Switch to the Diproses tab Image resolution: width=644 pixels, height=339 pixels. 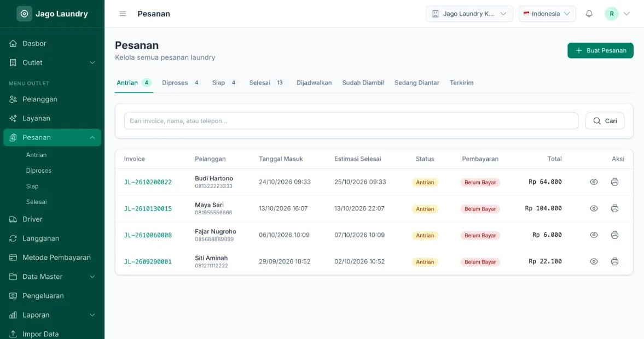coord(181,83)
